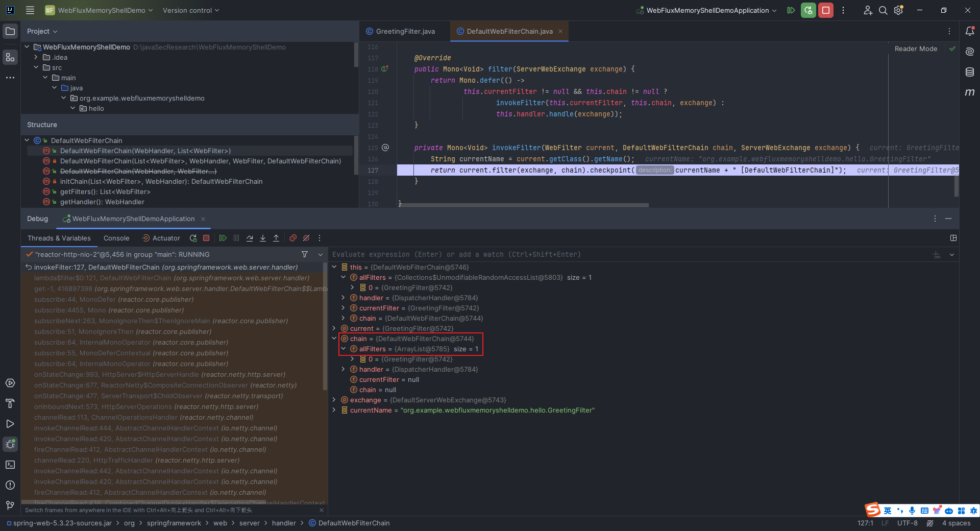Open Search Everywhere magnifier icon
980x531 pixels.
click(x=883, y=10)
